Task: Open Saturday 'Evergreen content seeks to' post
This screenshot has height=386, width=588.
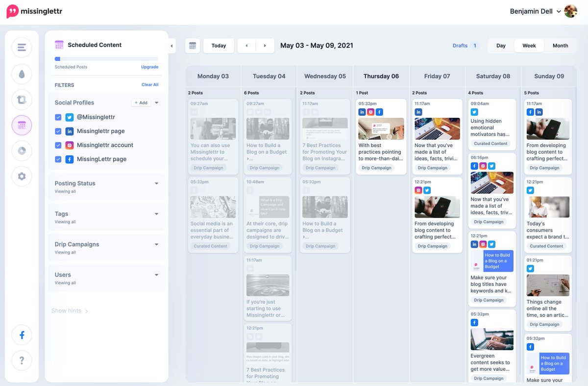Action: tap(492, 346)
